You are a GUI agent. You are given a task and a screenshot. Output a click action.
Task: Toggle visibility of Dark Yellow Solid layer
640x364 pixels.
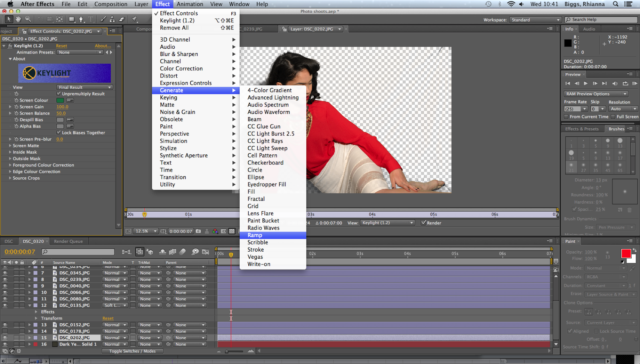(5, 344)
